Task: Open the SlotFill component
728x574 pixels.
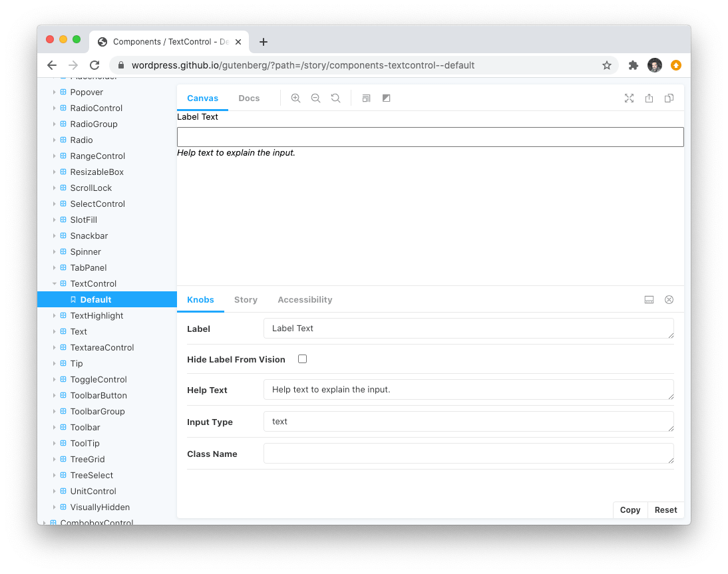Action: 84,219
